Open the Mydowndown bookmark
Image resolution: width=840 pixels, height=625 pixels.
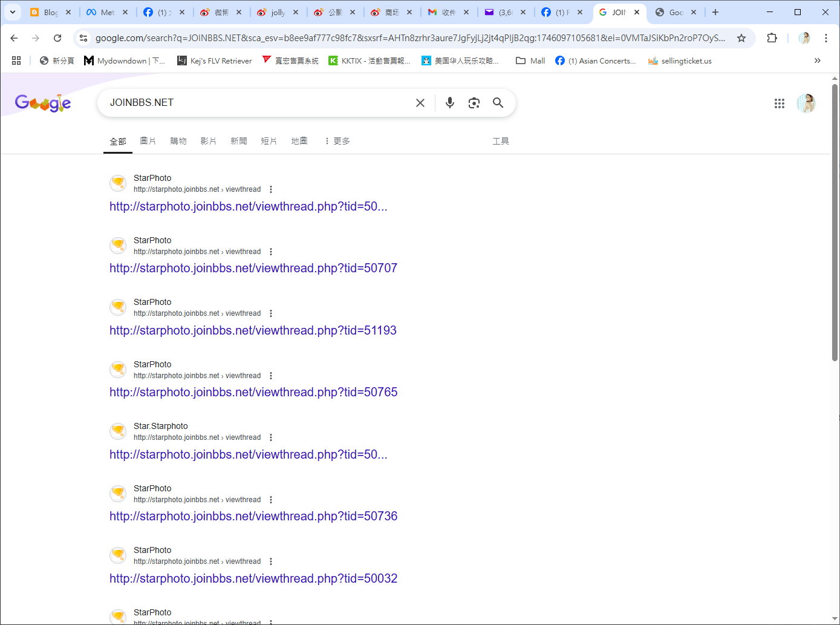point(125,61)
